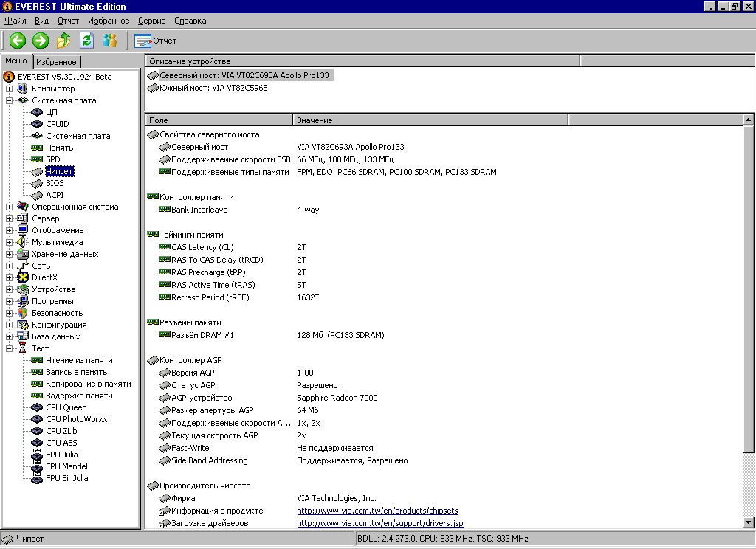Open the Файл menu
Viewport: 756px width, 549px height.
coord(16,21)
